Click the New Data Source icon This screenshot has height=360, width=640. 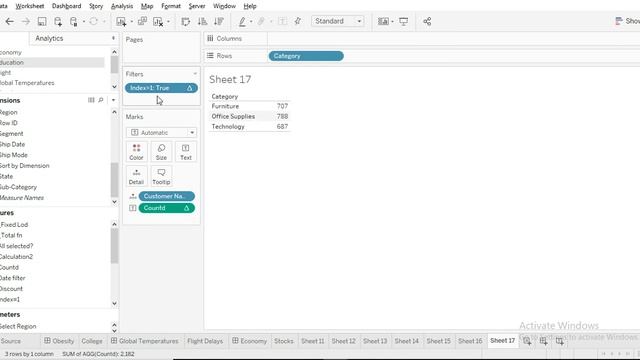[58, 22]
